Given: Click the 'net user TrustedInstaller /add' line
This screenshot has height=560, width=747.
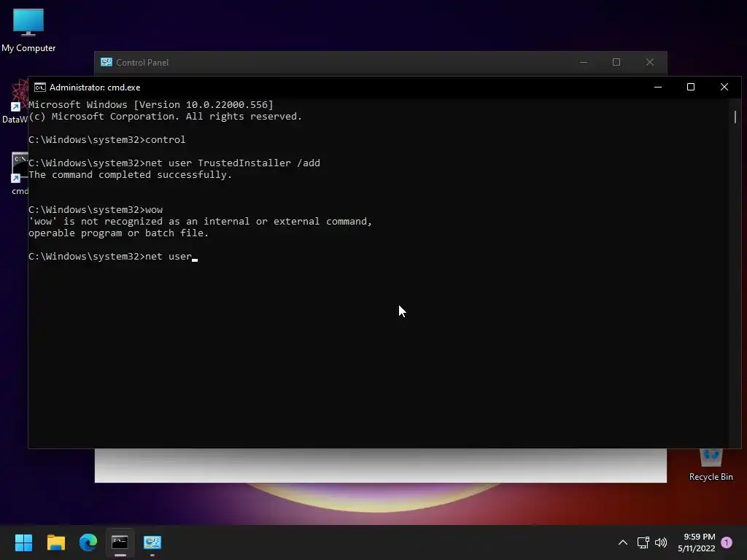Looking at the screenshot, I should click(x=174, y=163).
